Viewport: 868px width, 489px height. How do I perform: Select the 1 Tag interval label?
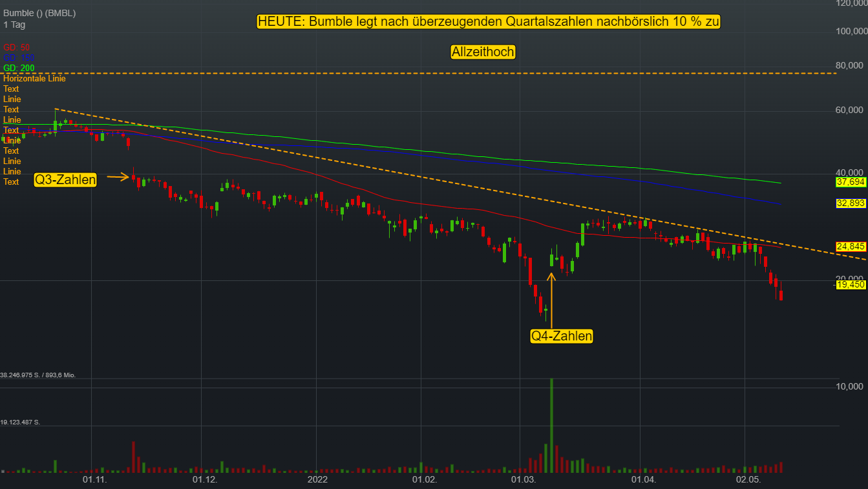pos(14,24)
